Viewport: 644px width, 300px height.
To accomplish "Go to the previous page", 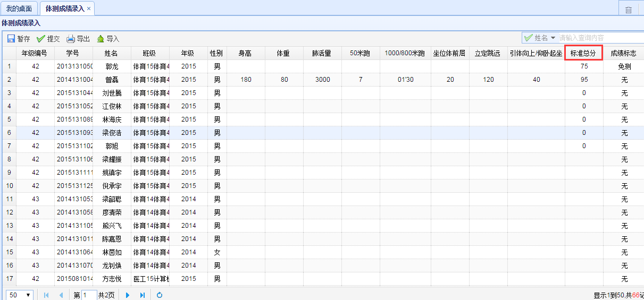I will (61, 295).
